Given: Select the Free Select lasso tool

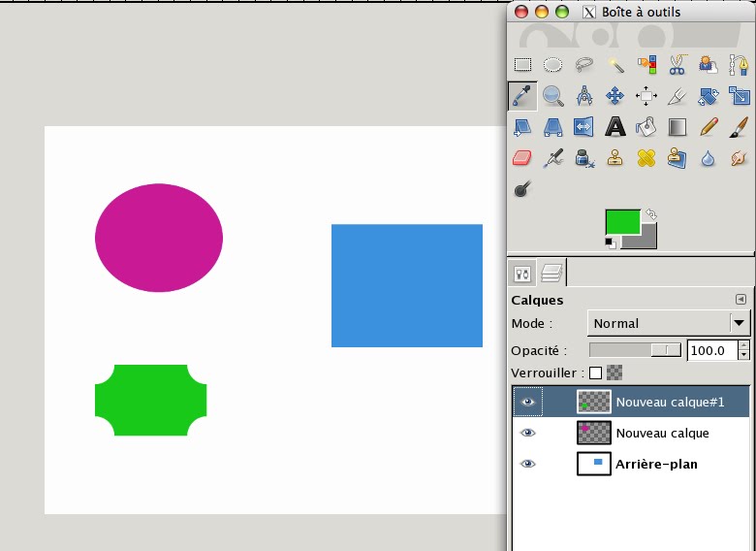Looking at the screenshot, I should point(584,65).
